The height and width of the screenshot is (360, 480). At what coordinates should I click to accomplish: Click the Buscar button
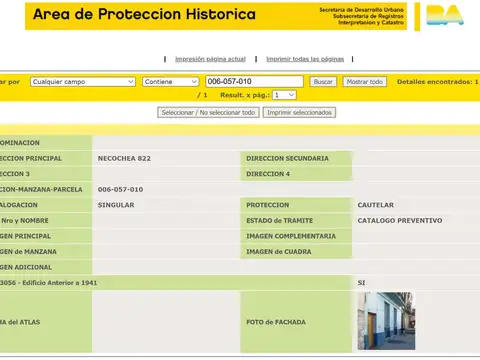point(323,82)
